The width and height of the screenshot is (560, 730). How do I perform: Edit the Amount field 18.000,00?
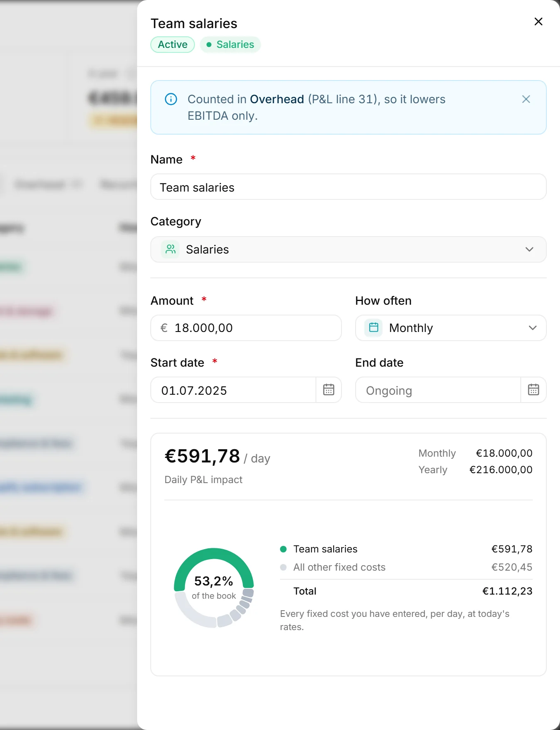tap(246, 328)
